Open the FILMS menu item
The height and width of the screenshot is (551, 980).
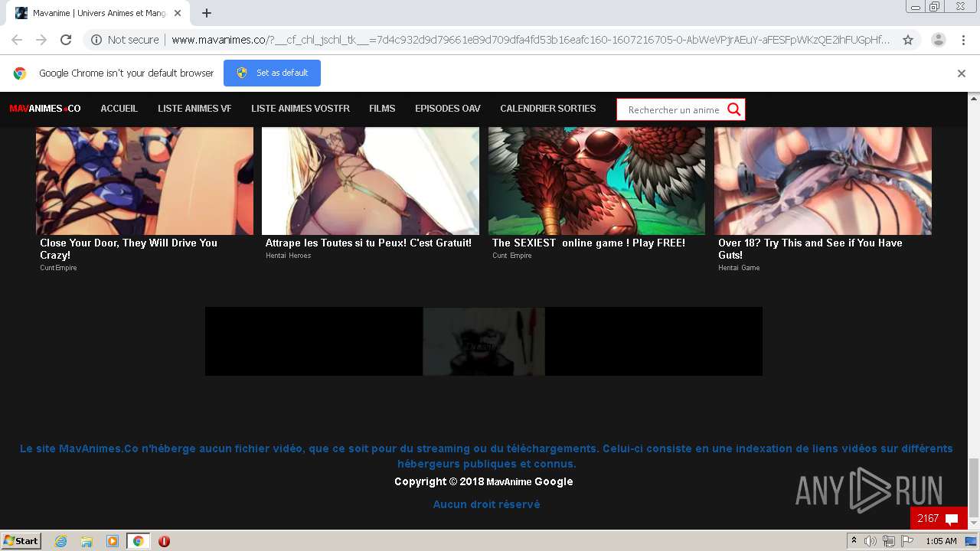point(382,109)
